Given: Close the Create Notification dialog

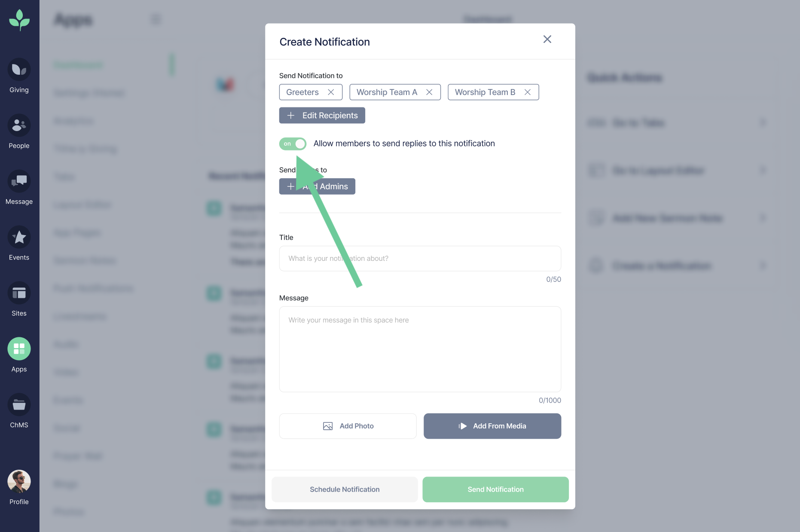Looking at the screenshot, I should pyautogui.click(x=547, y=40).
